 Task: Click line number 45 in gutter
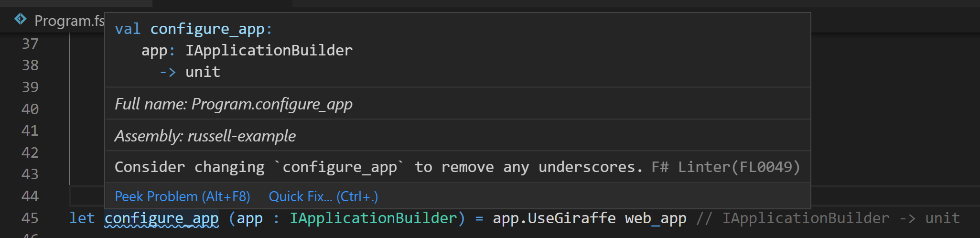click(30, 218)
